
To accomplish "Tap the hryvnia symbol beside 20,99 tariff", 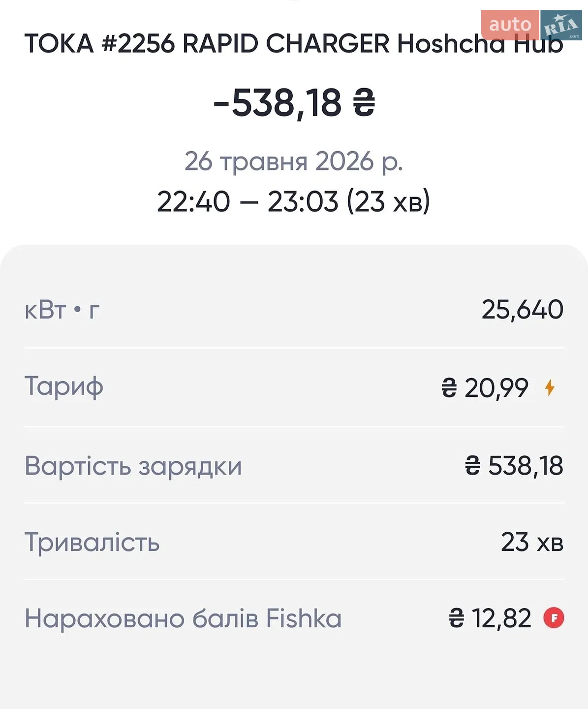I will pos(449,388).
